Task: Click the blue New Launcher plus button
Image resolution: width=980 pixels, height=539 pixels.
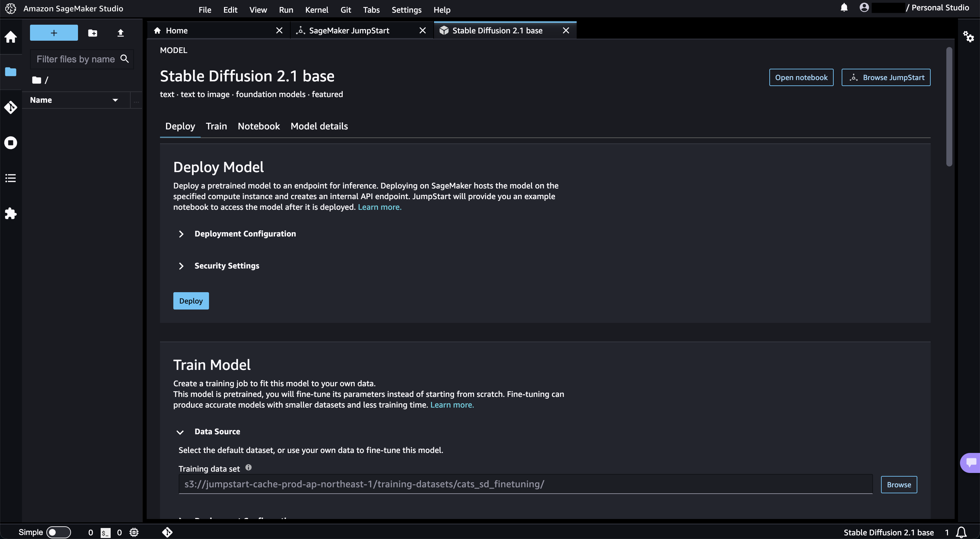Action: click(x=54, y=33)
